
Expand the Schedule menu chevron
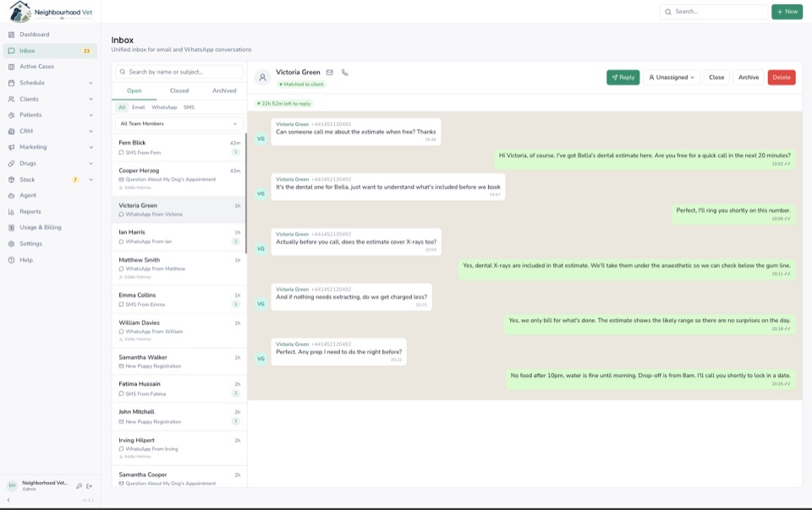(91, 83)
